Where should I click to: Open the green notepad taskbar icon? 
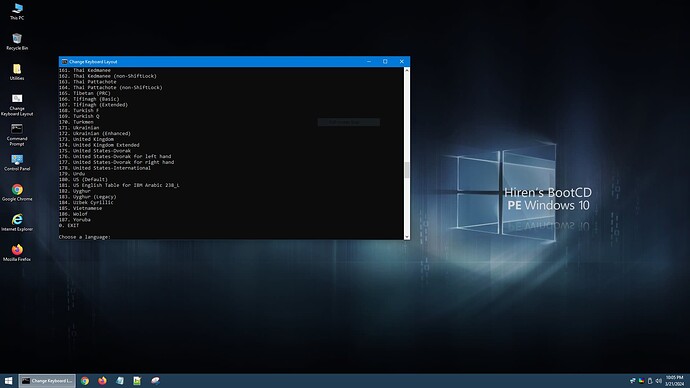point(137,381)
